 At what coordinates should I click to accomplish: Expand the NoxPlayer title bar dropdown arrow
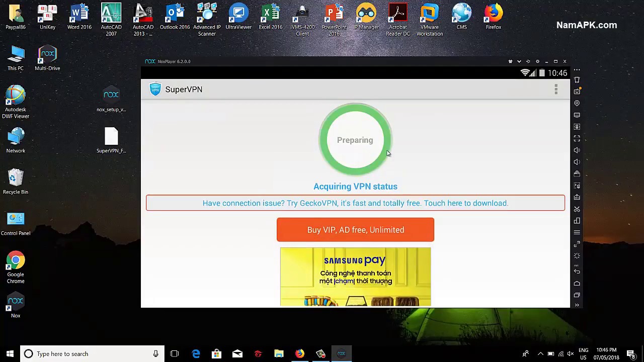pos(519,61)
